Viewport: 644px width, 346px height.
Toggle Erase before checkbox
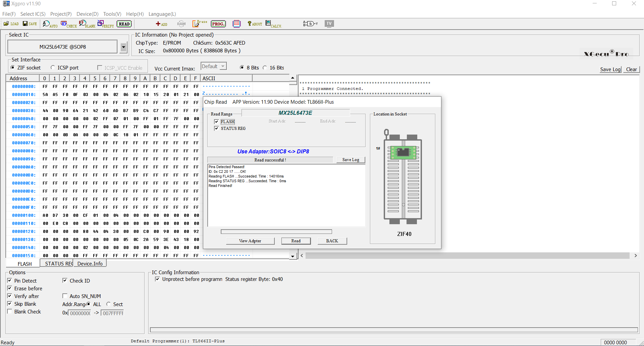tap(9, 288)
